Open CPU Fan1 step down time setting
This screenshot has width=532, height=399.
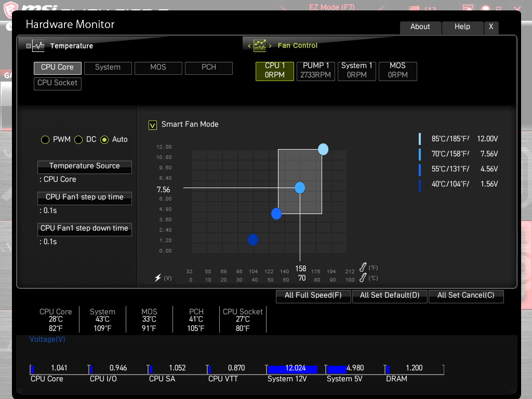click(x=85, y=229)
